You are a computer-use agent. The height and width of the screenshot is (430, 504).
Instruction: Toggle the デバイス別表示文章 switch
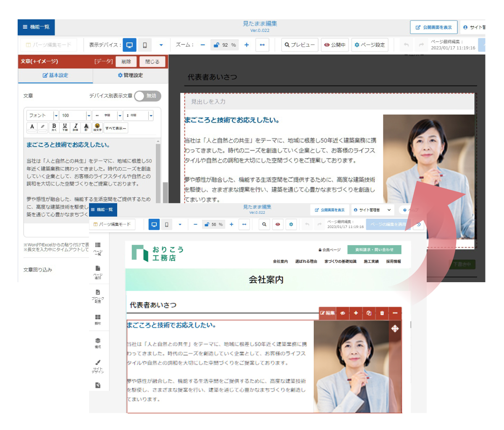pos(147,96)
